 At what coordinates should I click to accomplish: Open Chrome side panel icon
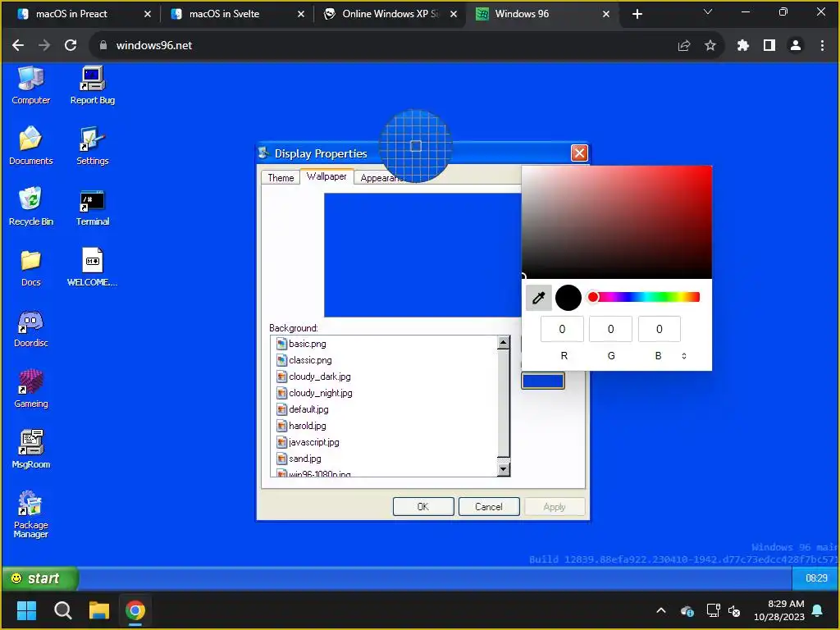(x=769, y=46)
